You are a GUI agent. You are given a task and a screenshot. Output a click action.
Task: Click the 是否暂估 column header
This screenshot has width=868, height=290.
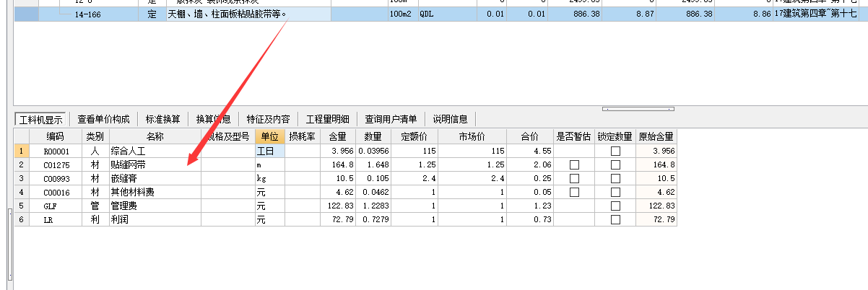(574, 136)
